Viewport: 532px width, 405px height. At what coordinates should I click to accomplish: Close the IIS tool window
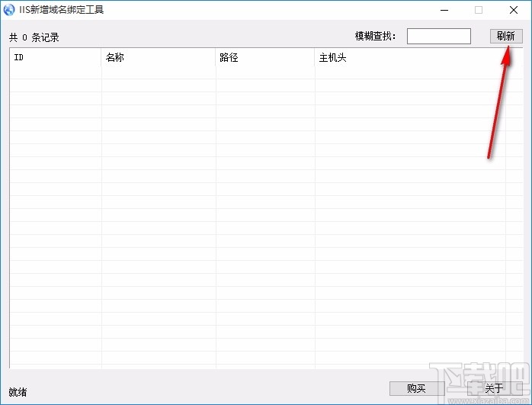point(514,10)
